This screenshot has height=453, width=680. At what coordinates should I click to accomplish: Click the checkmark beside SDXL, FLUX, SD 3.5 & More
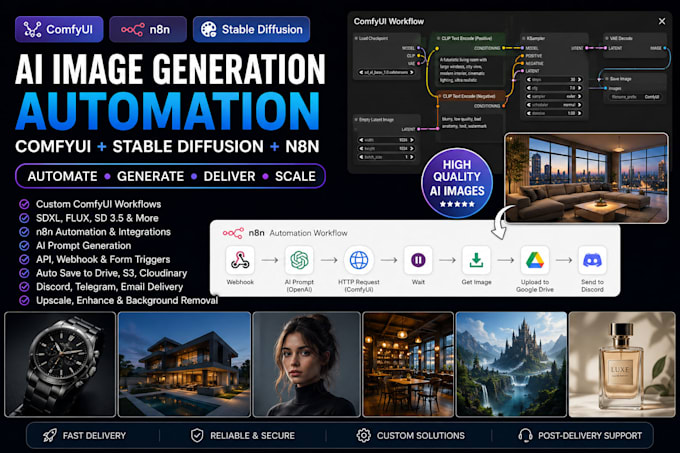(24, 218)
